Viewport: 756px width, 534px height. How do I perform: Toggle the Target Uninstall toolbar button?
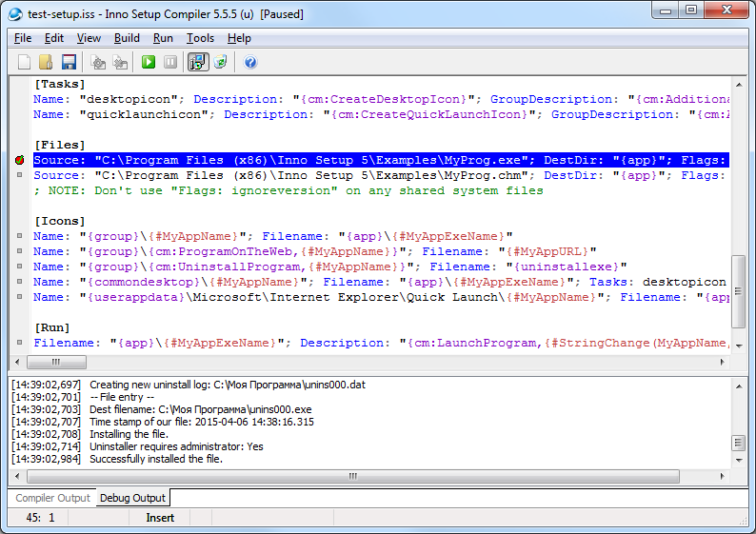221,62
